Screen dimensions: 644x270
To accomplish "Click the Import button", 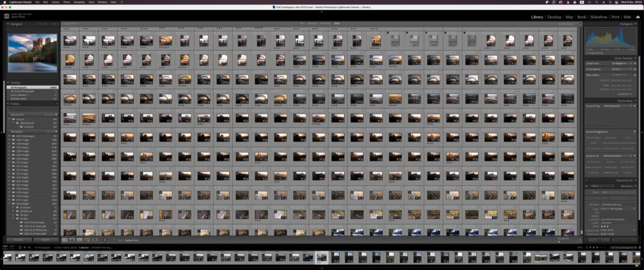I will coord(18,240).
